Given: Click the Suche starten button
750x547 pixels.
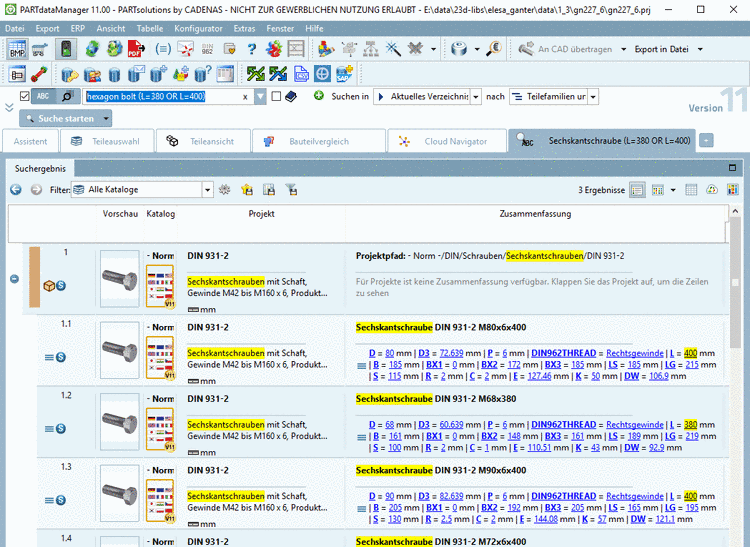Looking at the screenshot, I should [x=60, y=118].
